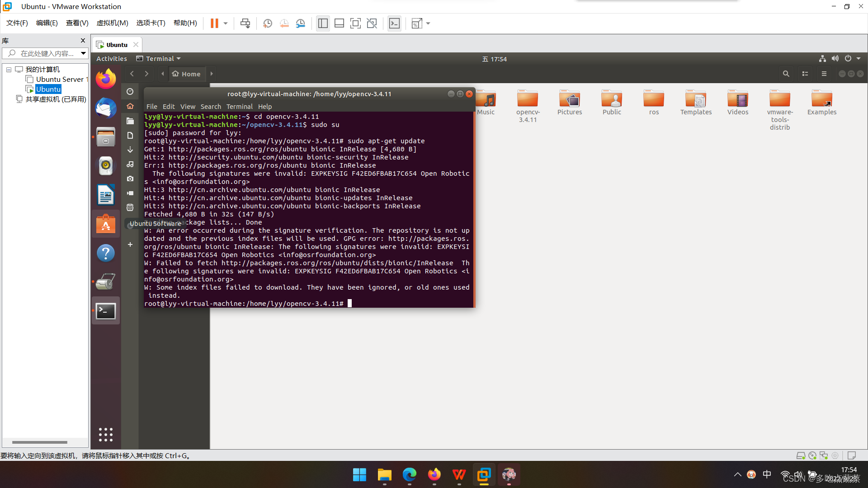Open the 帮助(H) menu
Viewport: 868px width, 488px height.
[x=185, y=23]
